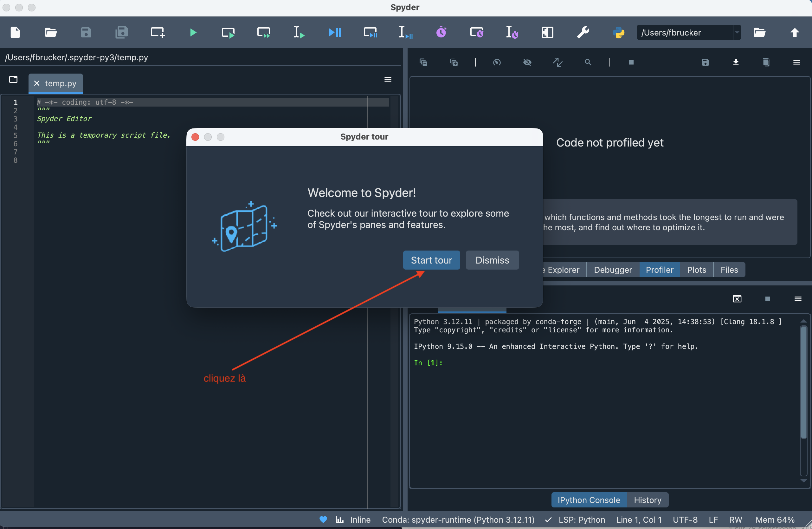Run the selection or current line

click(x=299, y=32)
